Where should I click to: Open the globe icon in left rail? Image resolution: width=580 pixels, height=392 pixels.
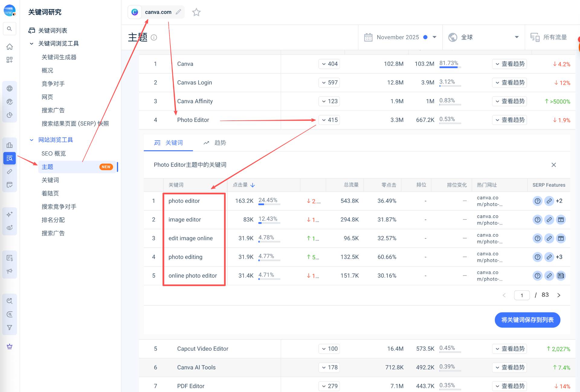tap(9, 88)
